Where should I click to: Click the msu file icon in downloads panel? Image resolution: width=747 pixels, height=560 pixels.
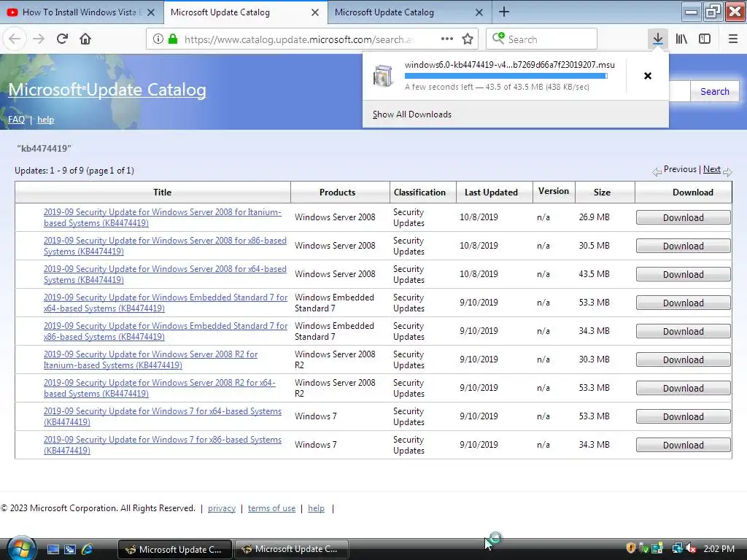(x=382, y=76)
